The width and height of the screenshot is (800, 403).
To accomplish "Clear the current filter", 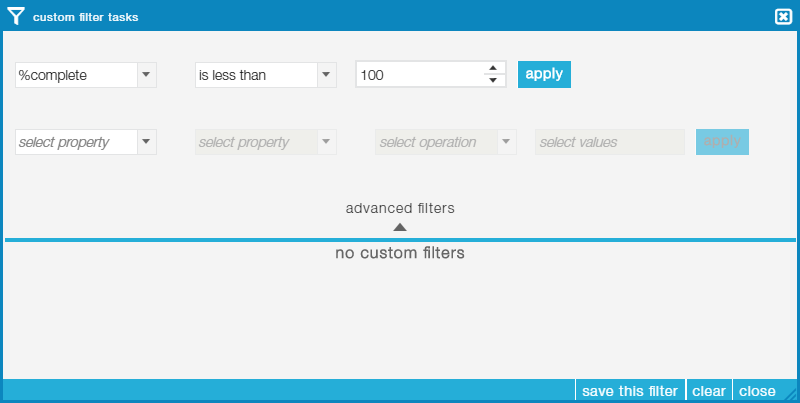I will click(709, 391).
